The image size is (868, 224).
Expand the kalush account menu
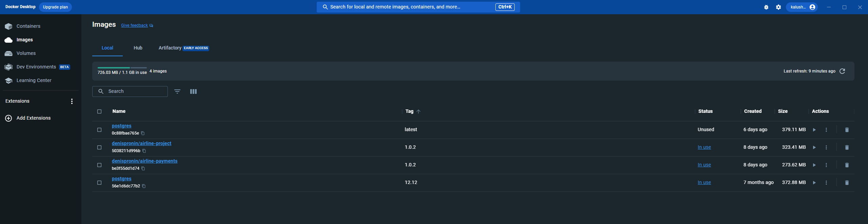tap(802, 7)
